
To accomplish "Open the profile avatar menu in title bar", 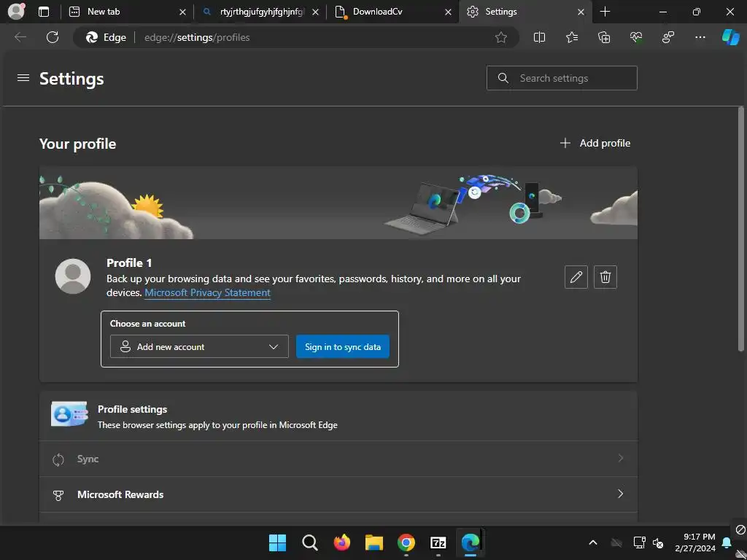I will click(16, 12).
